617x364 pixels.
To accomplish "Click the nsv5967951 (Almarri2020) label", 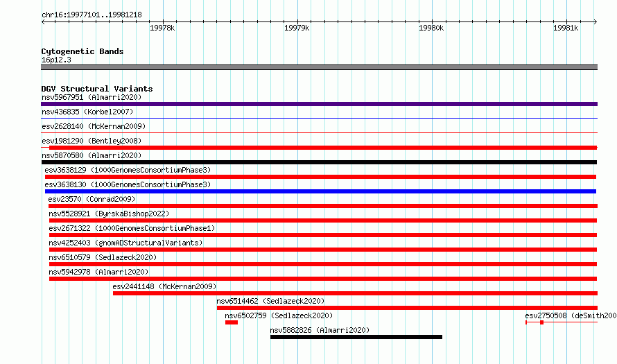I will click(x=92, y=97).
